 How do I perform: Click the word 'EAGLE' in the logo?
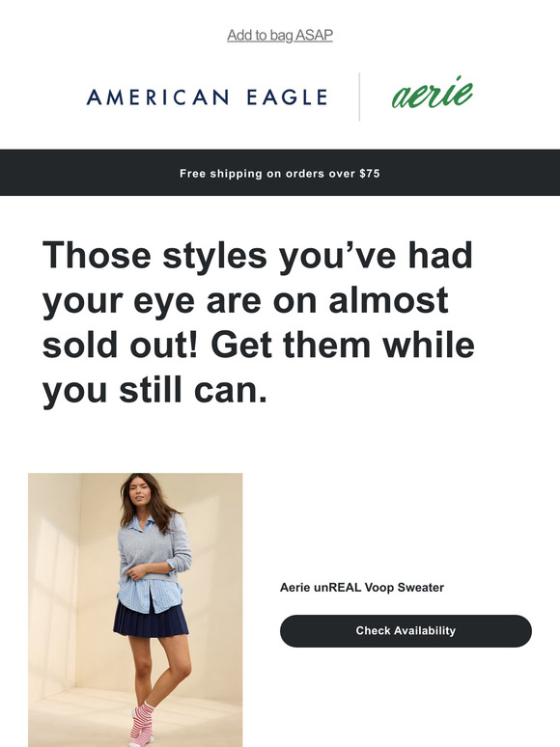[288, 97]
